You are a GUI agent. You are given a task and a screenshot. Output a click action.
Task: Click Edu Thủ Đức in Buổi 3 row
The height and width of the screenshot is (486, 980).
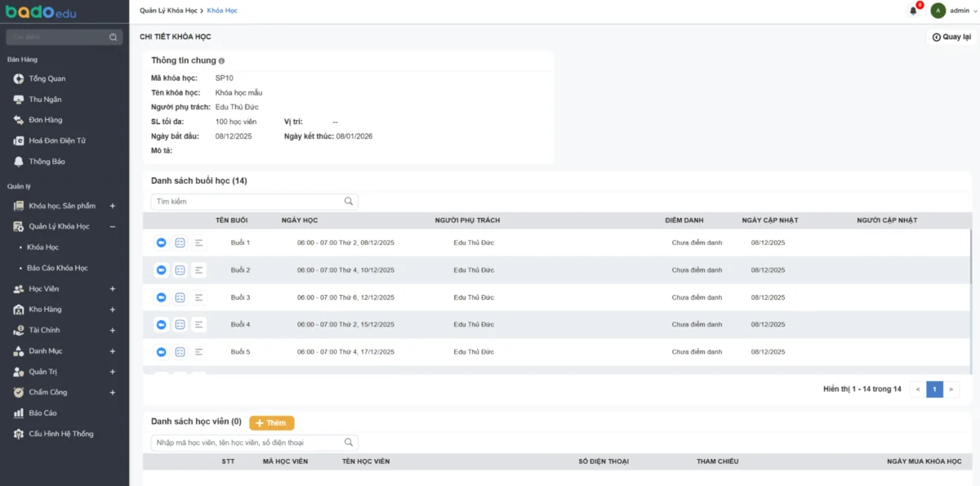click(x=474, y=297)
